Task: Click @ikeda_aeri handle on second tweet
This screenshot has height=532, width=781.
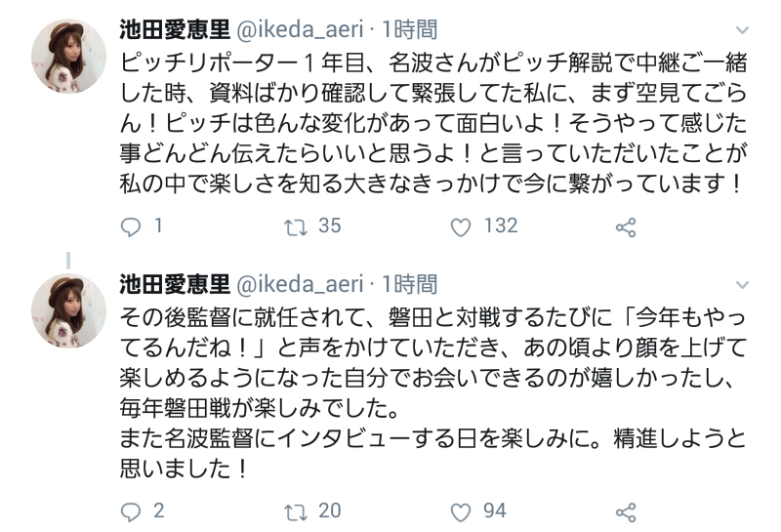Action: tap(299, 284)
